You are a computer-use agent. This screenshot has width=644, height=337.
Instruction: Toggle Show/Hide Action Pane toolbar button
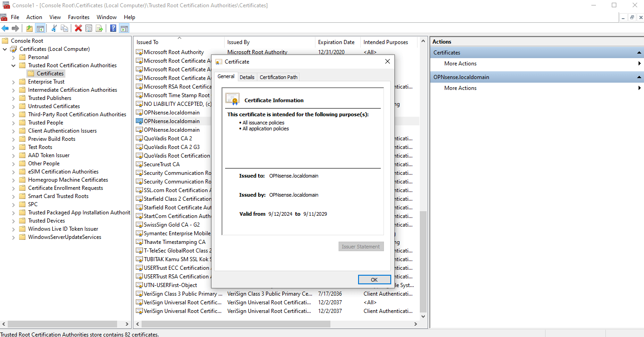[x=124, y=29]
